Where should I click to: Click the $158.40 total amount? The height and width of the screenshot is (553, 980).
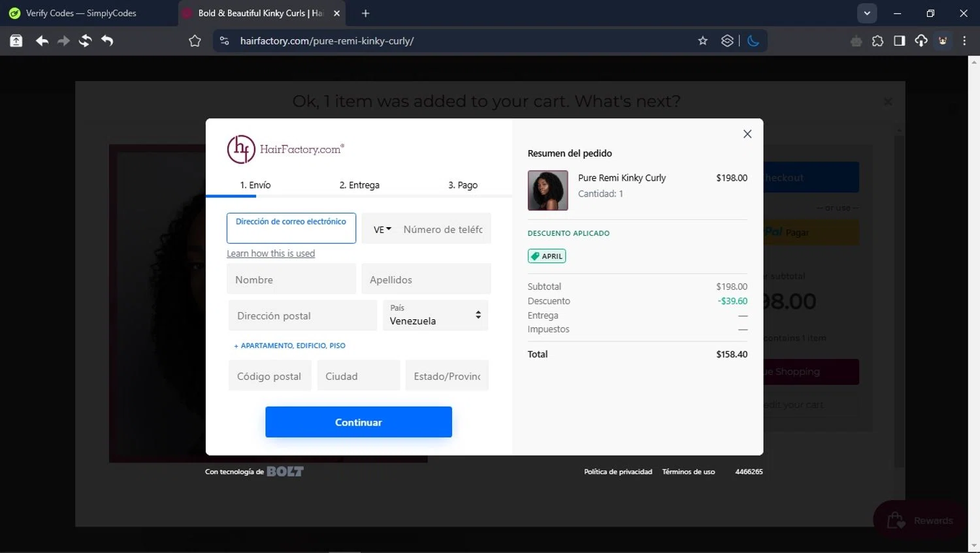tap(732, 355)
